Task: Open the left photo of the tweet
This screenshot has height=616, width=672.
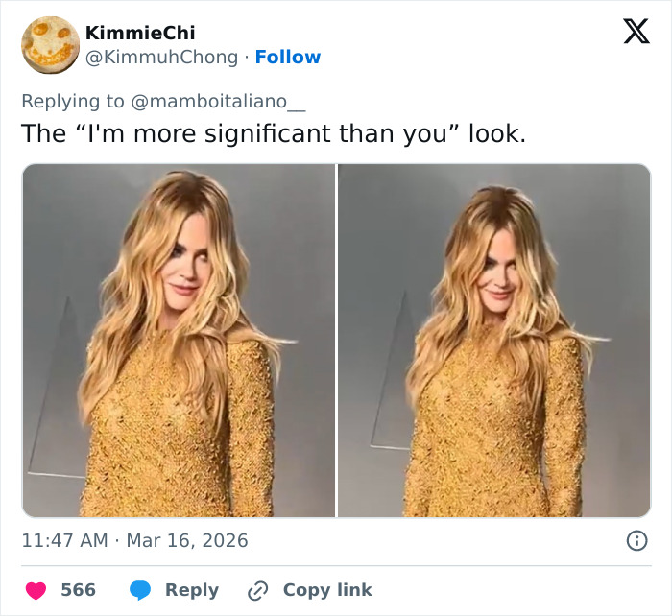Action: (179, 341)
